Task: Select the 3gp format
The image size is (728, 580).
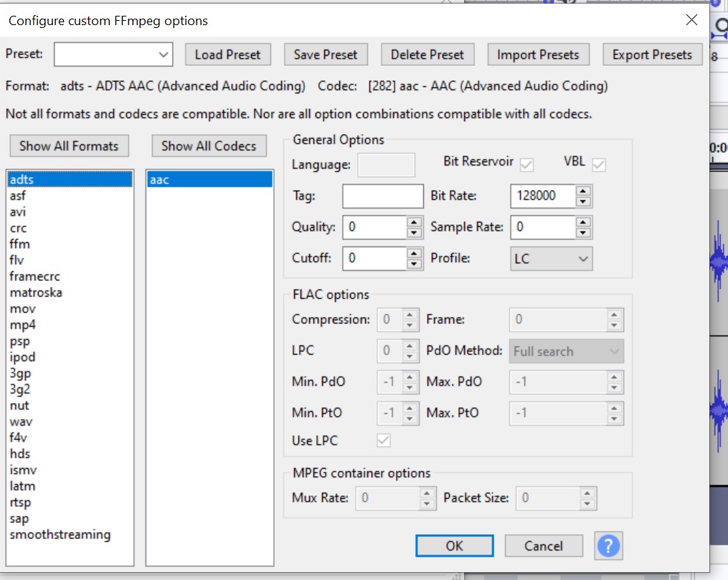Action: pyautogui.click(x=70, y=374)
